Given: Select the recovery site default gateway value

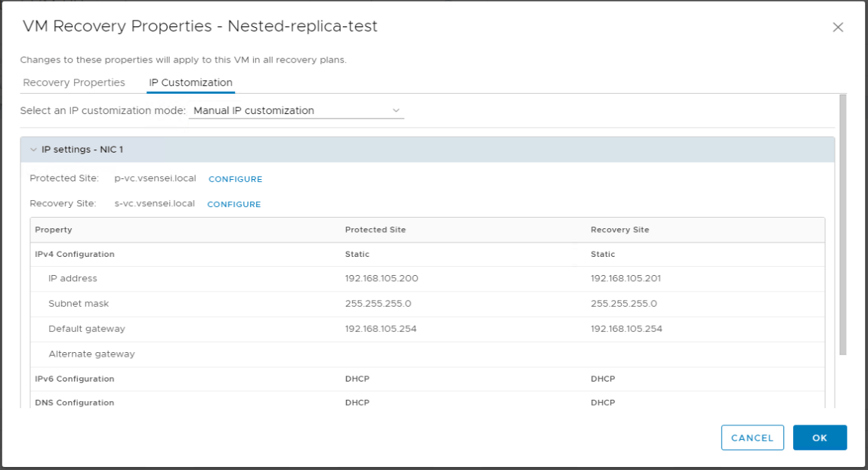Looking at the screenshot, I should coord(627,329).
